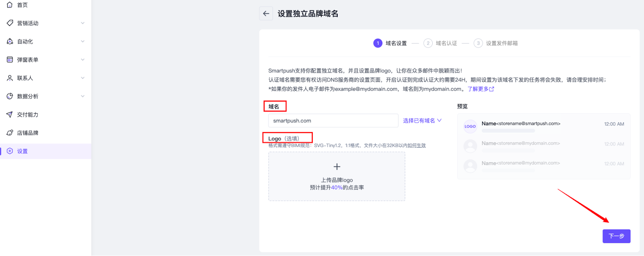Expand the 自动化 submenu chevron
Viewport: 644px width, 256px height.
(83, 42)
